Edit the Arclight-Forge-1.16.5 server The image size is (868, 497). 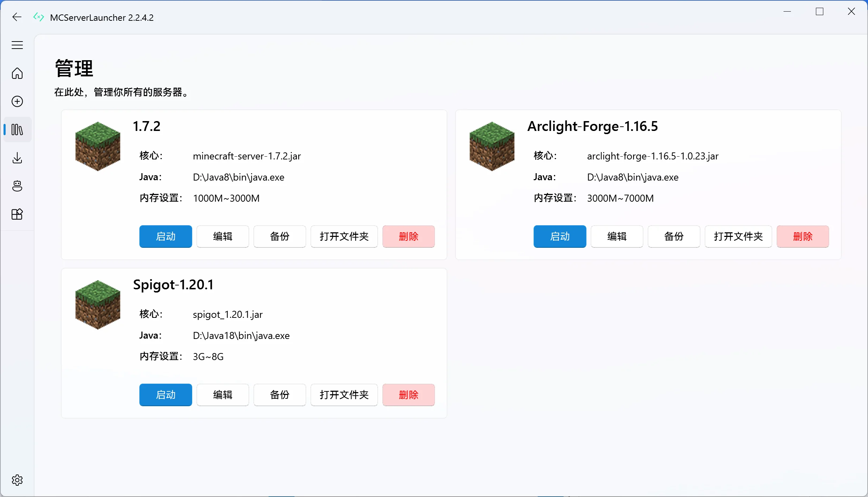[x=617, y=236]
